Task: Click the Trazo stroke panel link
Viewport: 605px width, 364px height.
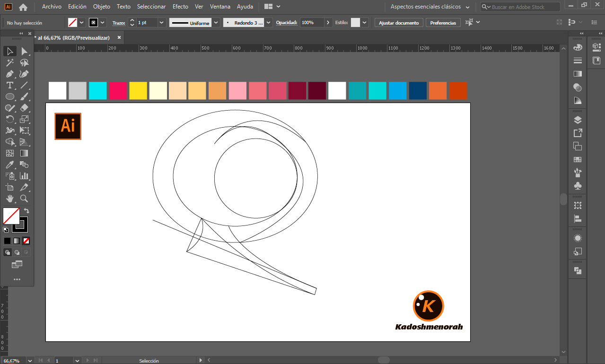Action: coord(119,23)
